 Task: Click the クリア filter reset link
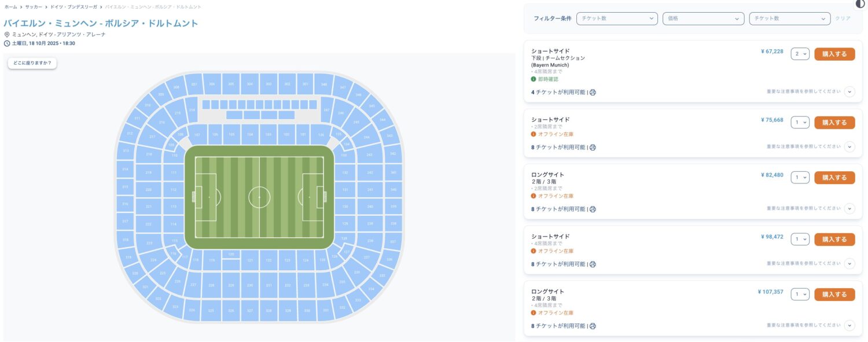pos(843,19)
